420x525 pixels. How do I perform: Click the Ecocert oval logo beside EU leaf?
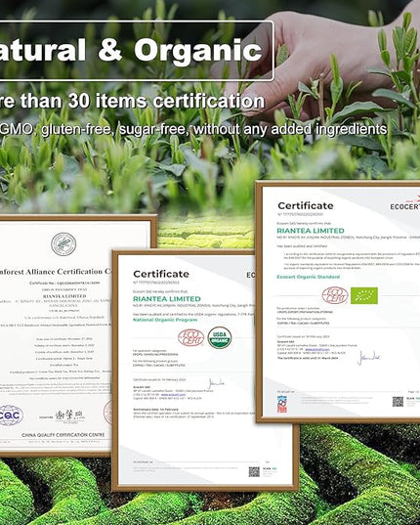click(x=335, y=295)
